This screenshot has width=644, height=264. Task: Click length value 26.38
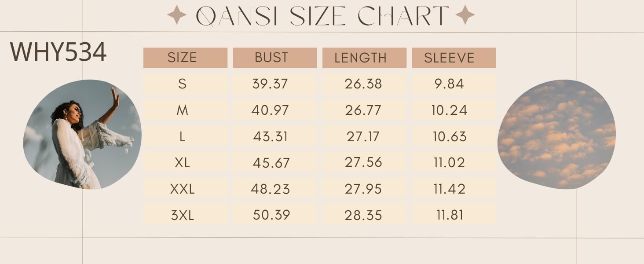click(x=364, y=84)
